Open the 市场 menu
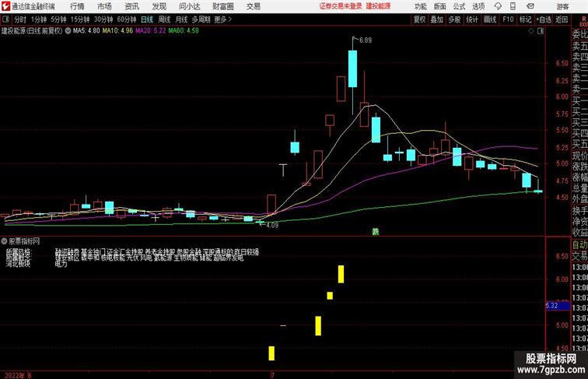588x379 pixels. click(x=105, y=6)
